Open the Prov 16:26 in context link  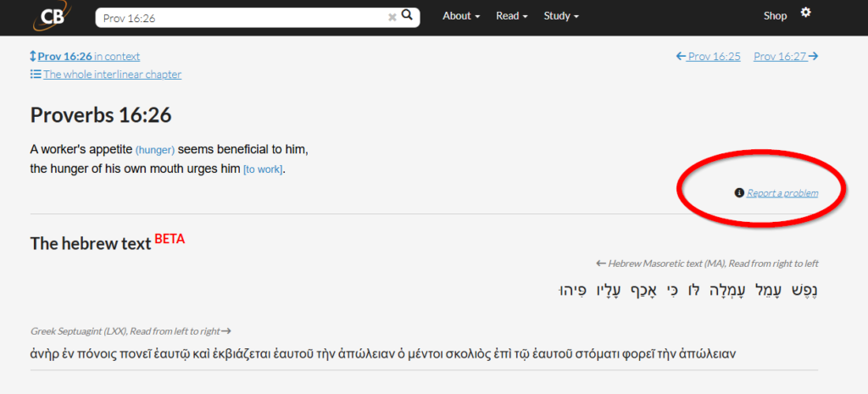point(88,57)
